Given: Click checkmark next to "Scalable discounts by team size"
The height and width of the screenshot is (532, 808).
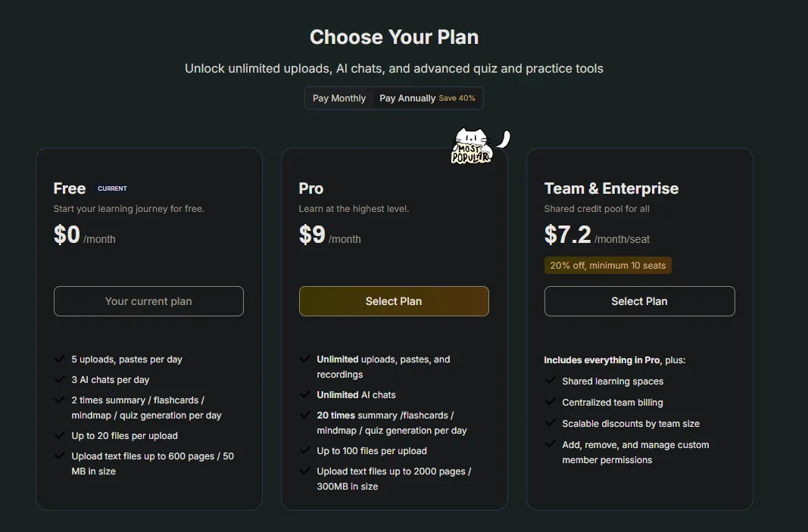Looking at the screenshot, I should tap(551, 424).
